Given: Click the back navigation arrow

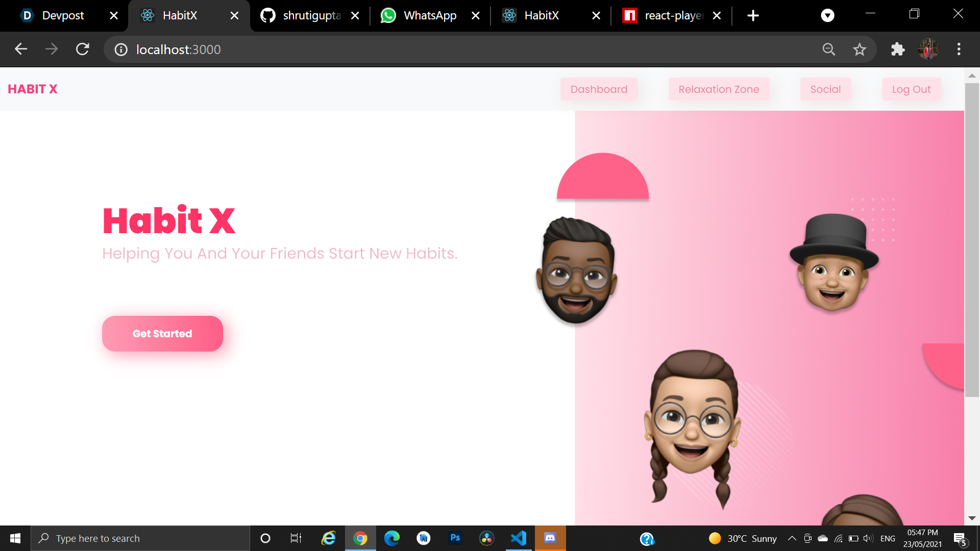Looking at the screenshot, I should pos(21,49).
